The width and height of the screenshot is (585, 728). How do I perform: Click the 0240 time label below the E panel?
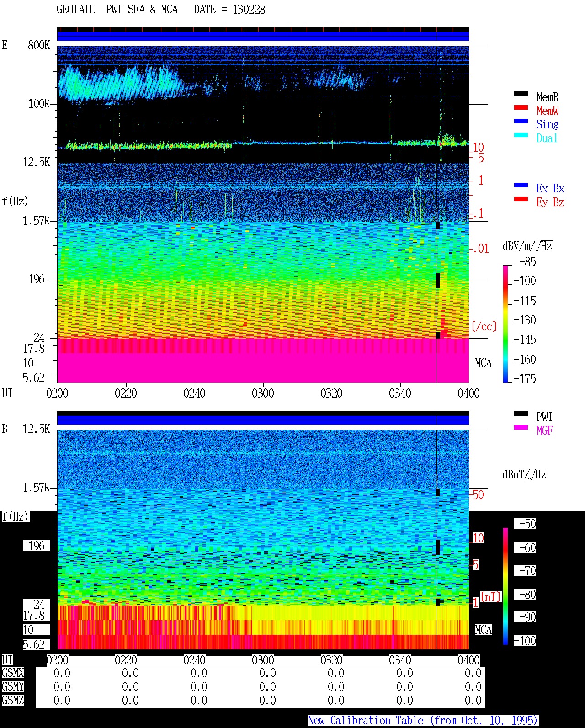(194, 393)
